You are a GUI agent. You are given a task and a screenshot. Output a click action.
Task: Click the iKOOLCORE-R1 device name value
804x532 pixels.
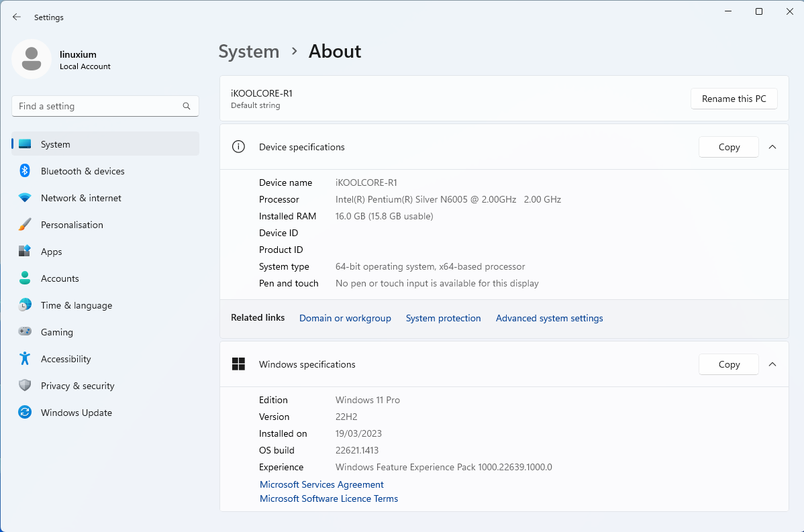click(x=366, y=182)
